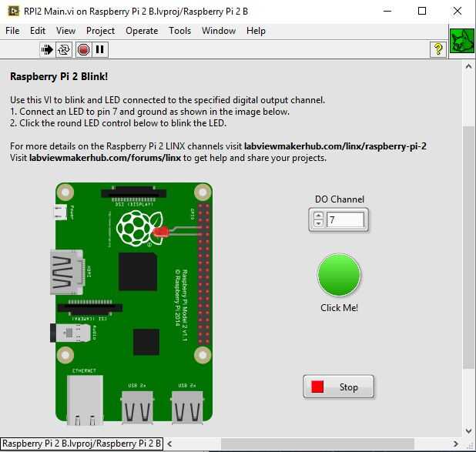Increment the DO Channel value
The height and width of the screenshot is (452, 476).
pyautogui.click(x=318, y=216)
